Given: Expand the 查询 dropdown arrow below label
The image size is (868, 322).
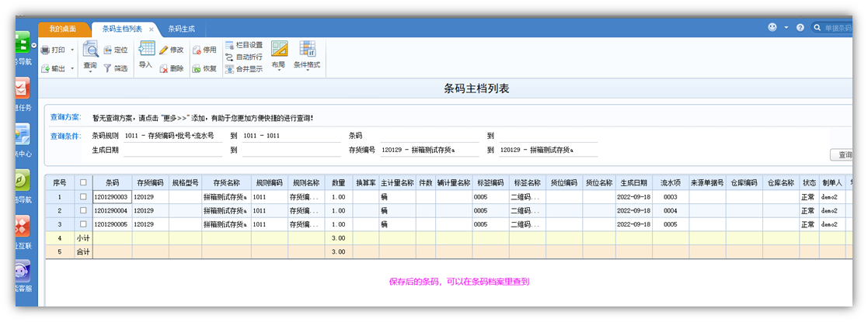Looking at the screenshot, I should (90, 72).
